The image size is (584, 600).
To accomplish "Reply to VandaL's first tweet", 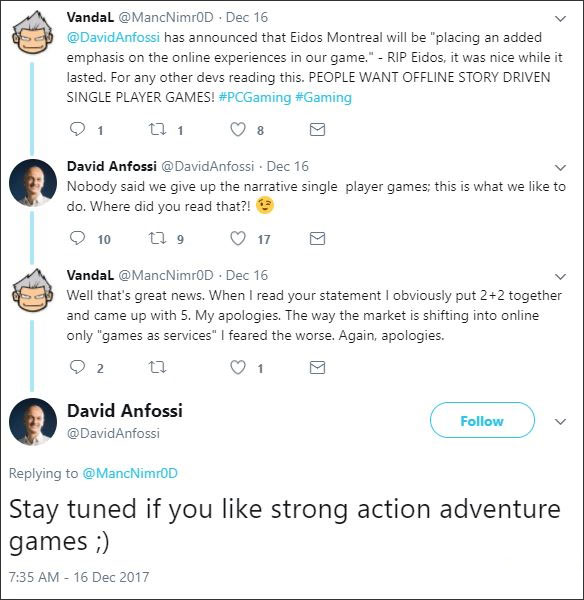I will pos(77,129).
